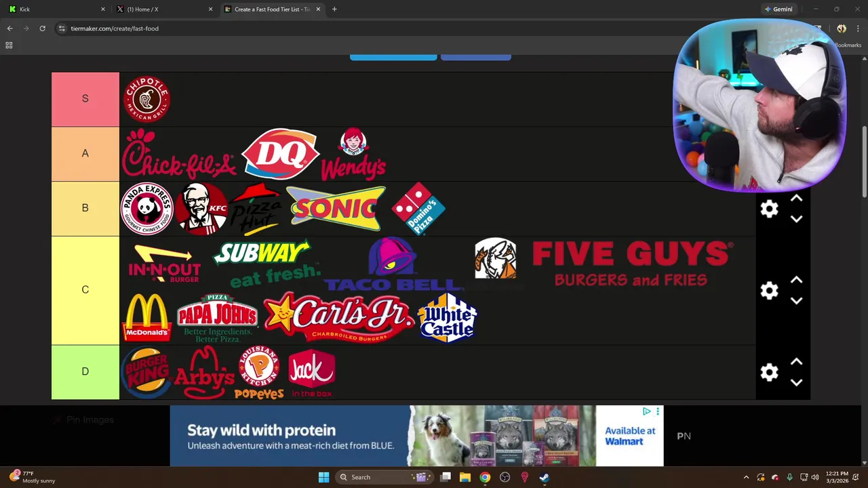Viewport: 868px width, 488px height.
Task: Click the Little Caesars logo
Action: (496, 258)
